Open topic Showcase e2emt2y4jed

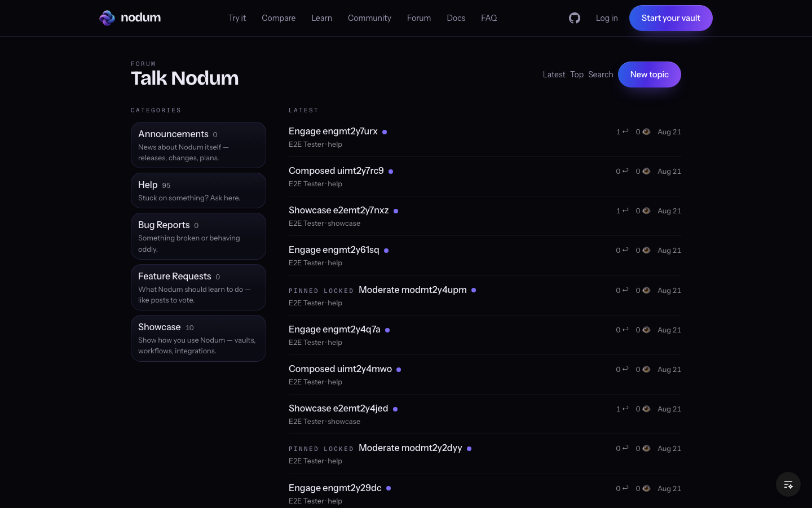pos(338,408)
